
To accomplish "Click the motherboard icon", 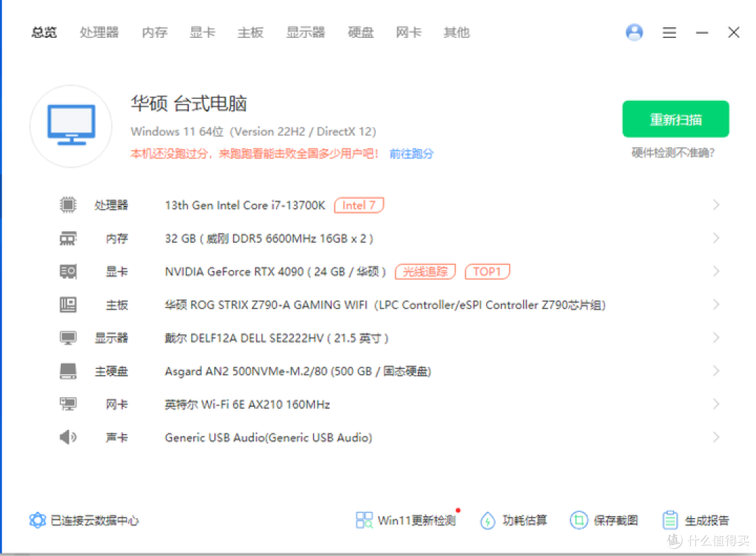I will pos(68,305).
